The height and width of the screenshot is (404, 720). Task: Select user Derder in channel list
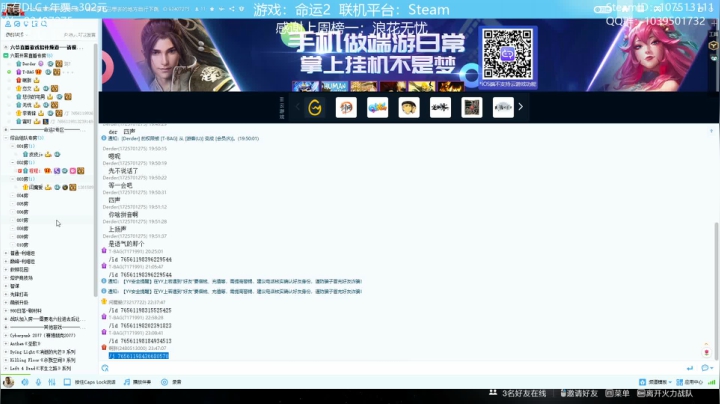[29, 64]
